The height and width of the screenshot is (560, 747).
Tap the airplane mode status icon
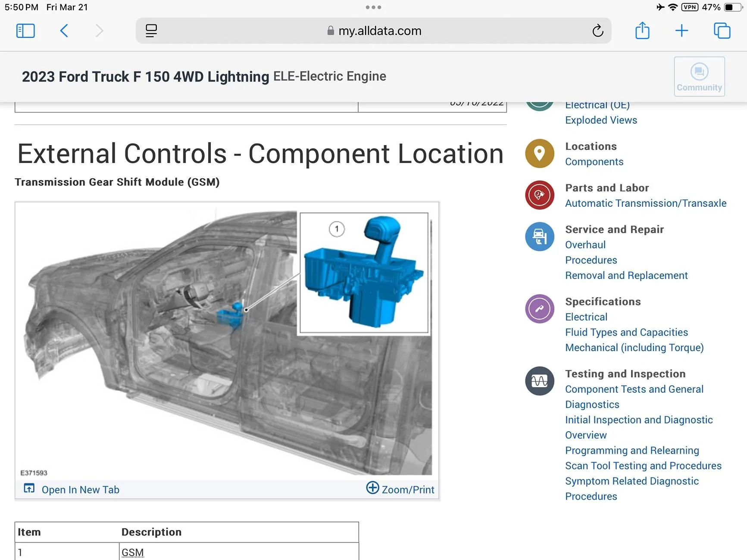(x=660, y=7)
